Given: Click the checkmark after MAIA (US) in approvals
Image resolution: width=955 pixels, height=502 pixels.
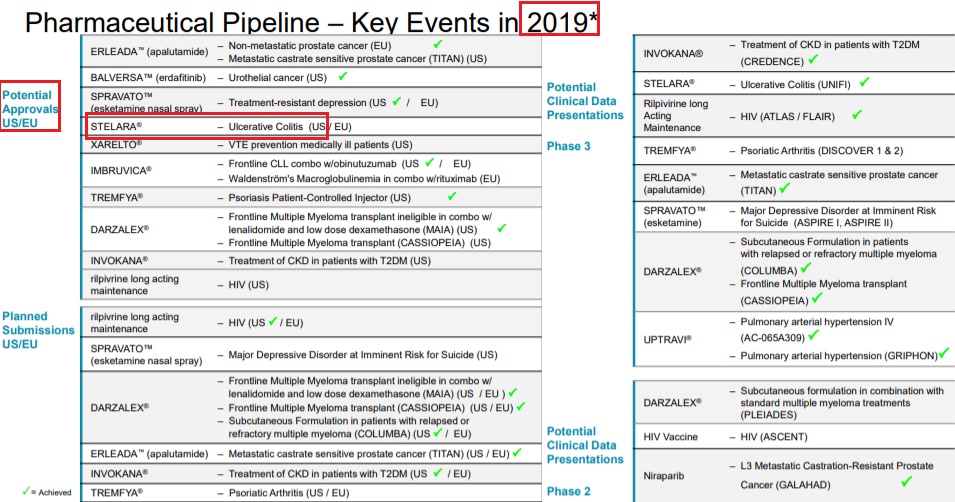Looking at the screenshot, I should [x=502, y=228].
